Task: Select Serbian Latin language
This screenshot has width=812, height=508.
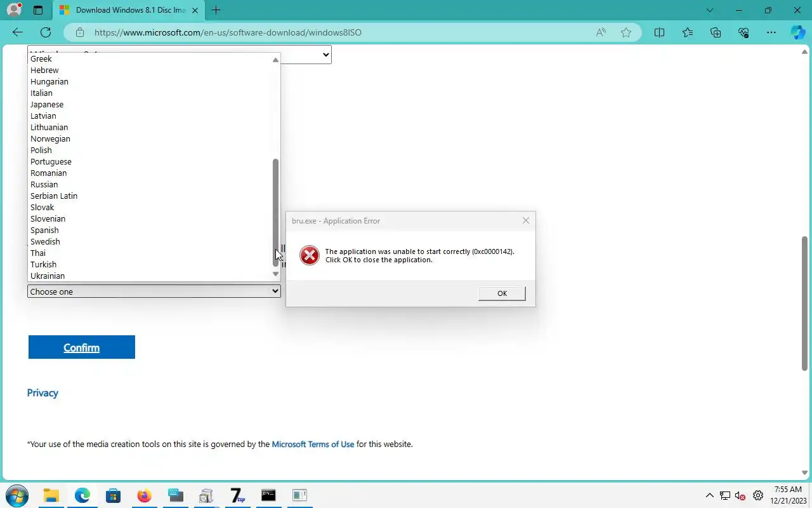Action: coord(150,196)
